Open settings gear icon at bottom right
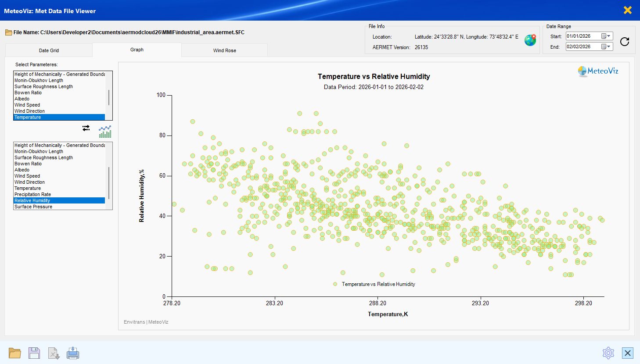This screenshot has height=364, width=640. click(608, 353)
